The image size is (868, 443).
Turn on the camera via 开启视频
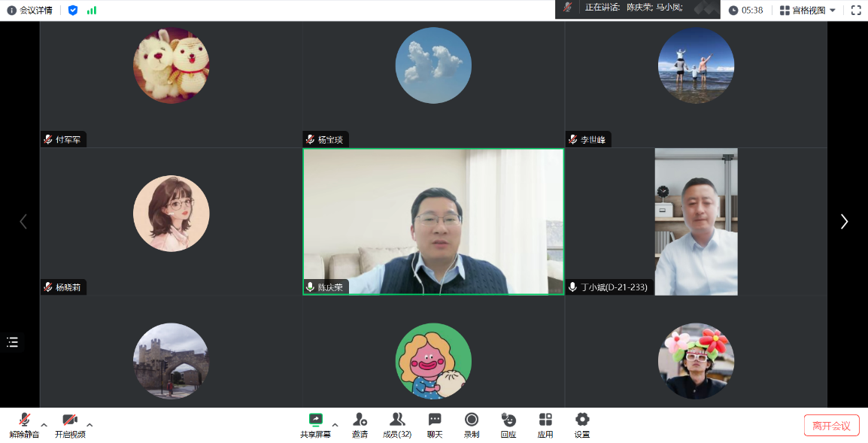(x=70, y=425)
